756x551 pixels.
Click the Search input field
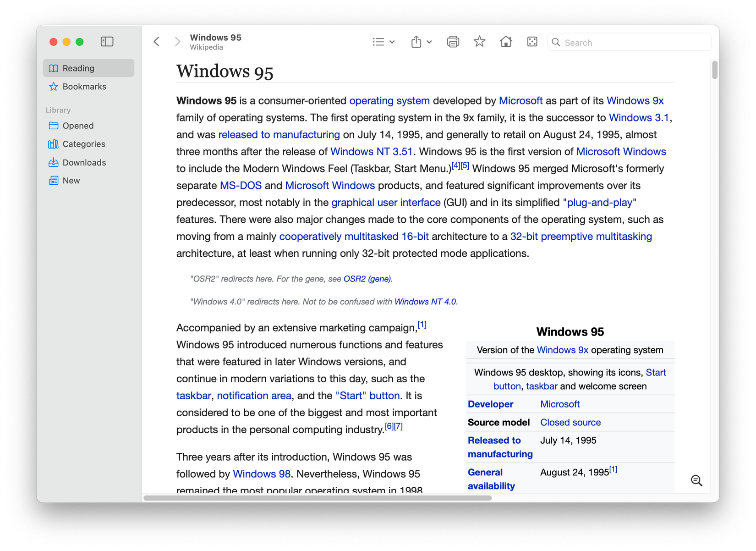coord(629,42)
